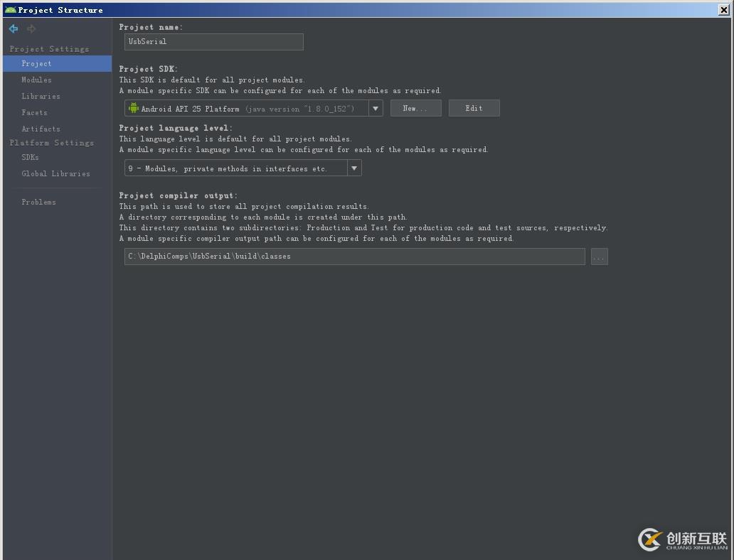Screen dimensions: 734x560
Task: Open the Artifacts configuration page
Action: pyautogui.click(x=41, y=129)
